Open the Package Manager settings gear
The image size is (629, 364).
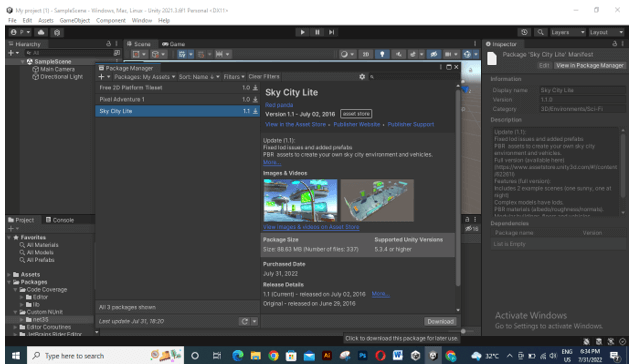pos(362,77)
